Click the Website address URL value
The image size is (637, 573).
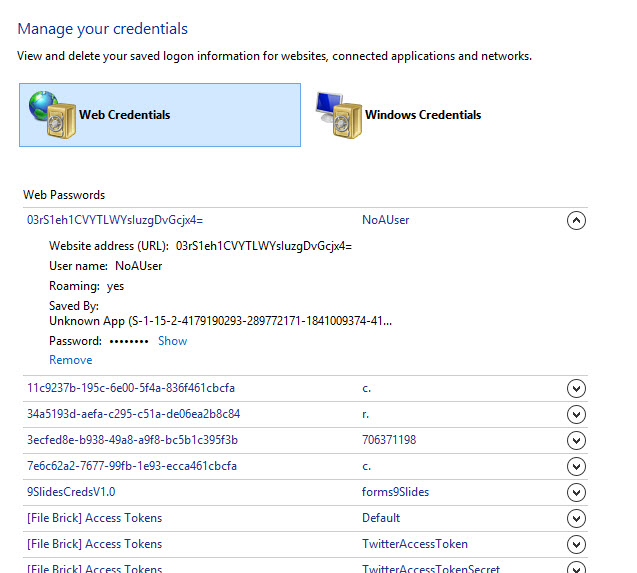264,246
